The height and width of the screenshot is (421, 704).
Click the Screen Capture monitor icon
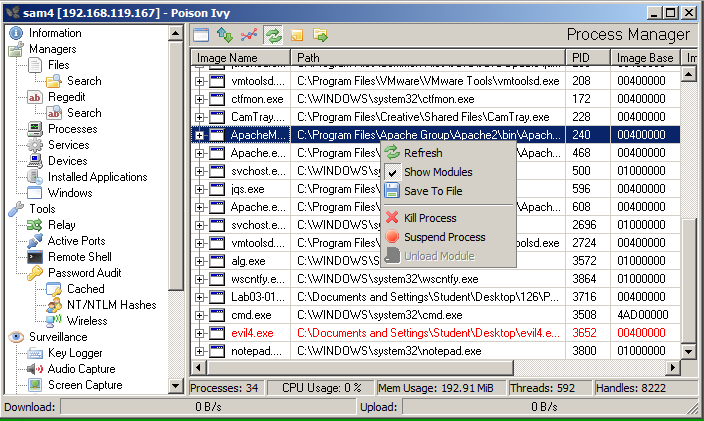pos(35,385)
